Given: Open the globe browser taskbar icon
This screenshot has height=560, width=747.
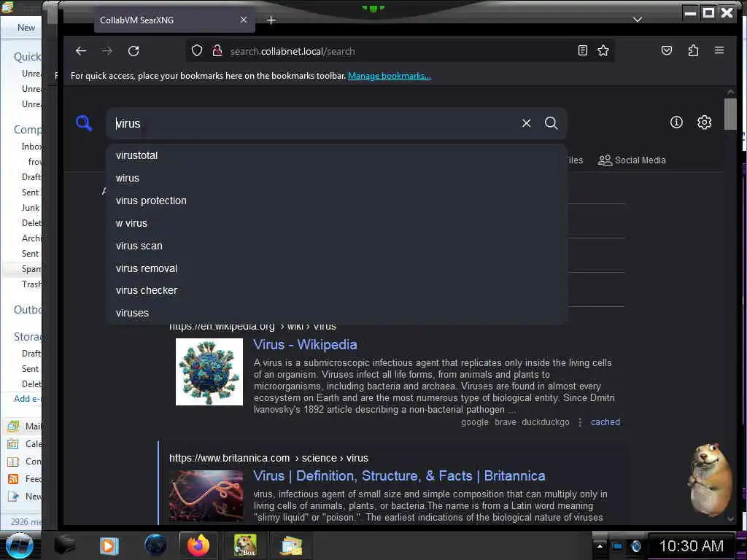Looking at the screenshot, I should [x=155, y=545].
